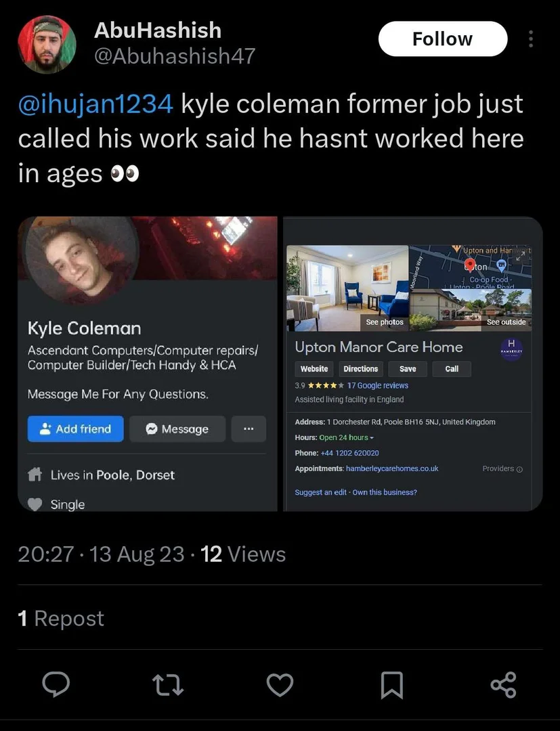
Task: Open the @Abuhashish47 handle
Action: click(x=175, y=56)
